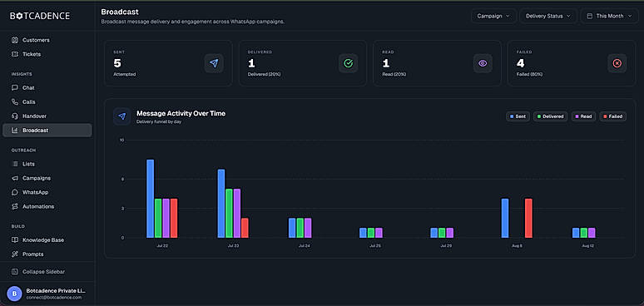Click the Customers icon in sidebar

[15, 40]
